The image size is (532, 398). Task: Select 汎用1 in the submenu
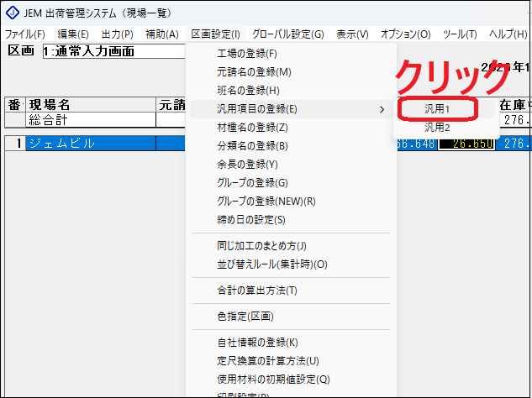point(437,109)
